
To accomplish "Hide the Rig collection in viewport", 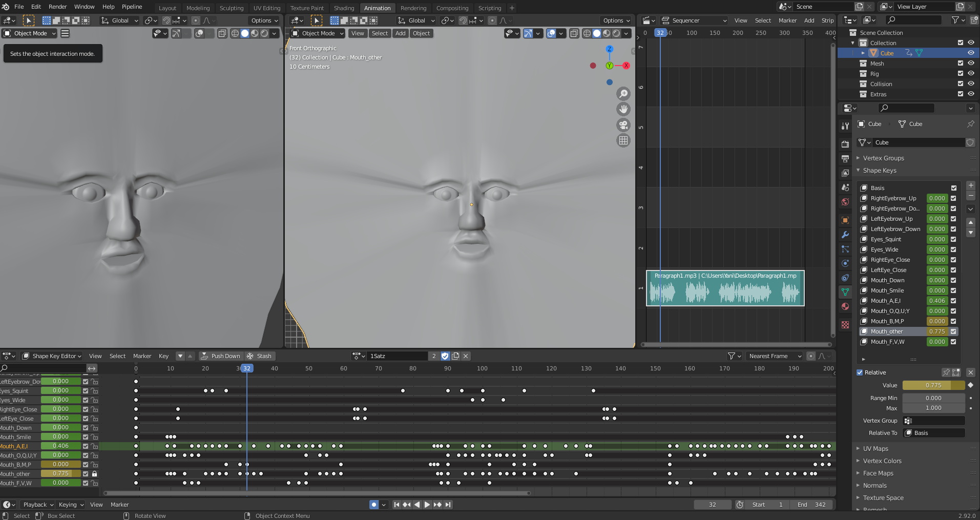I will pos(971,74).
